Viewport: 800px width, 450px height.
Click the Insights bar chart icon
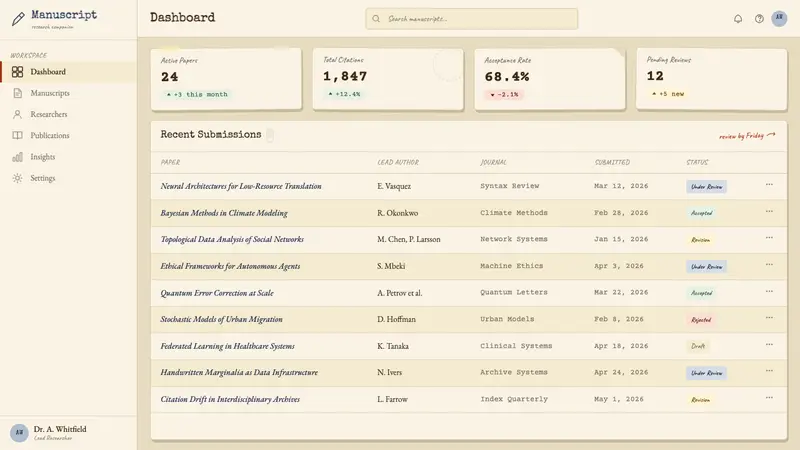pos(17,157)
